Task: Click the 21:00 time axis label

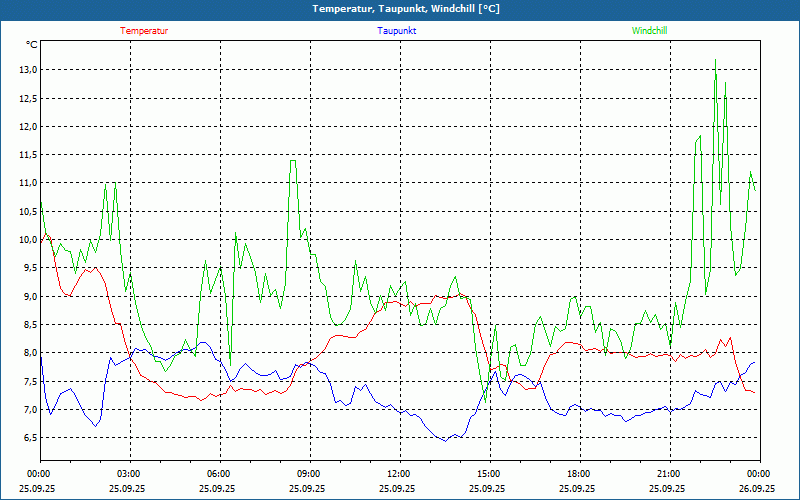Action: pyautogui.click(x=669, y=474)
